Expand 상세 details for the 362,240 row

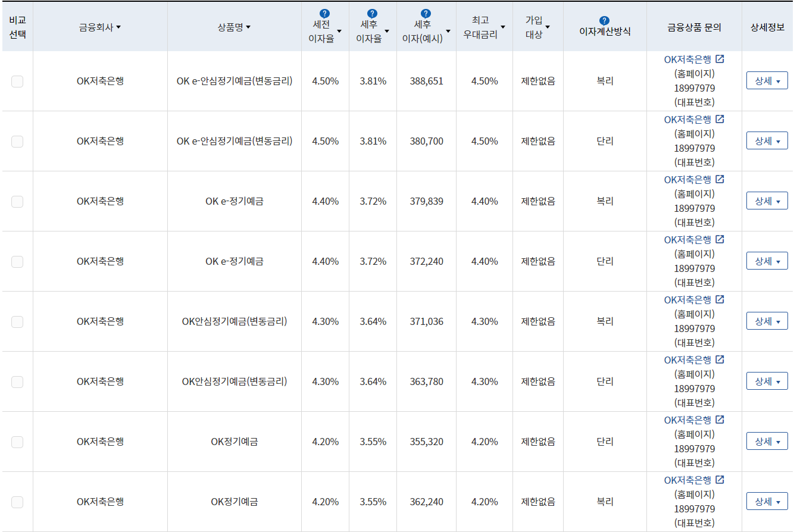tap(767, 502)
